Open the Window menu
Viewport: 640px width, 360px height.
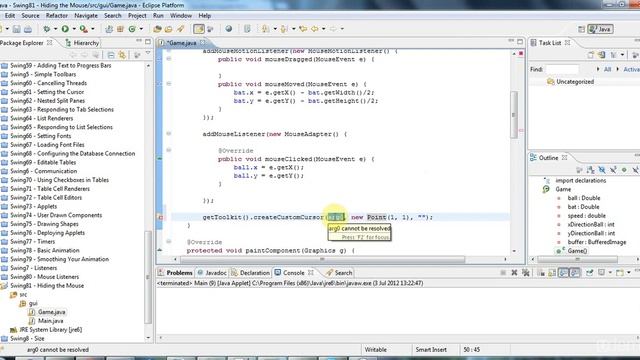point(181,16)
